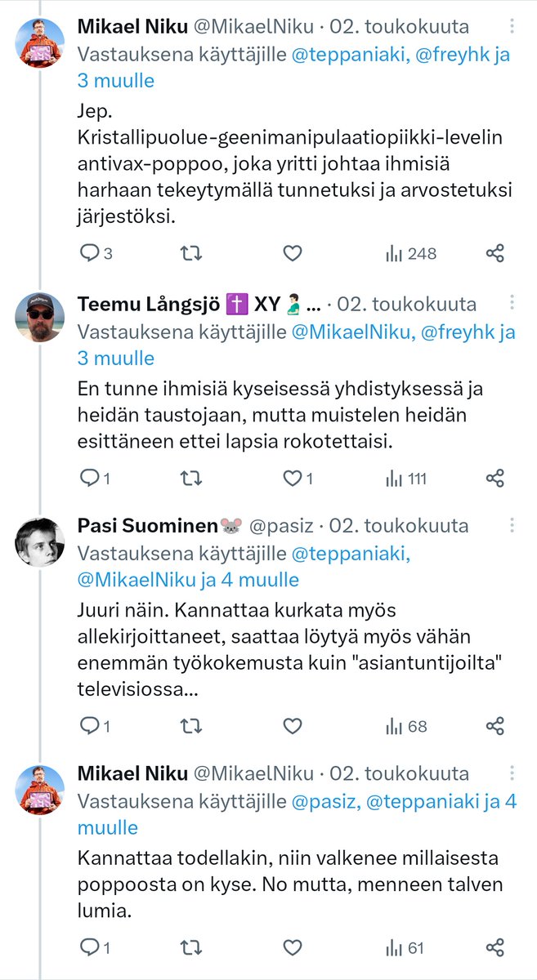Open more options on Pasi Suominen's tweet
The image size is (537, 980).
tap(512, 525)
